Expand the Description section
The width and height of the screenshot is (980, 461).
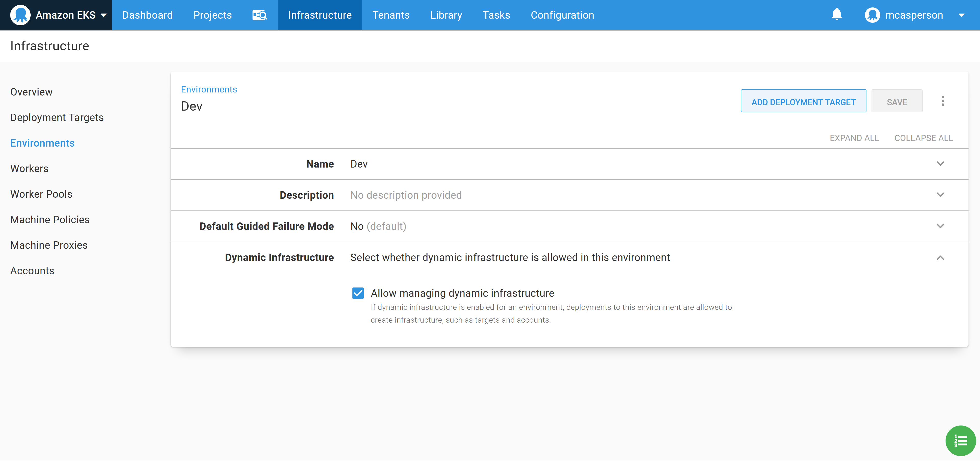tap(940, 195)
